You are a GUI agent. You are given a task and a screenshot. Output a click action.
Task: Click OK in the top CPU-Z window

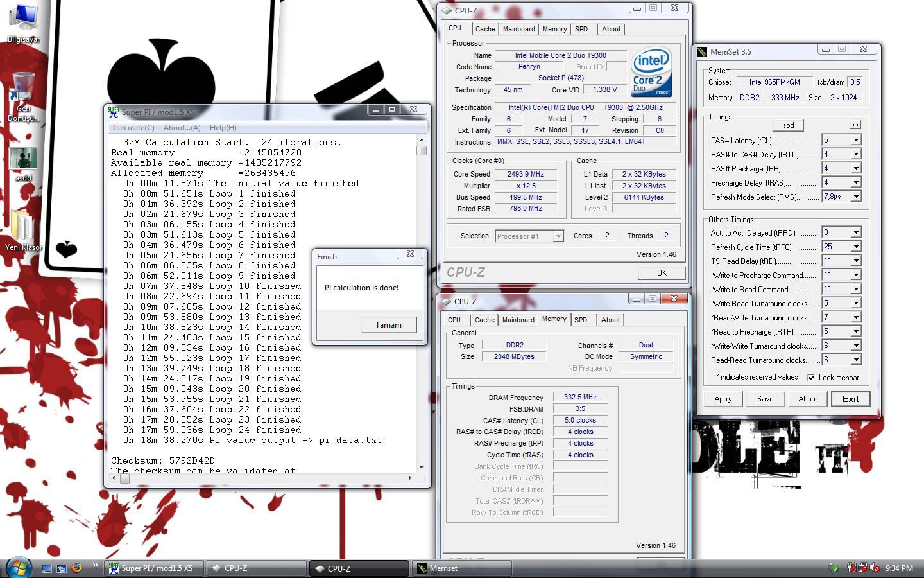pos(662,273)
